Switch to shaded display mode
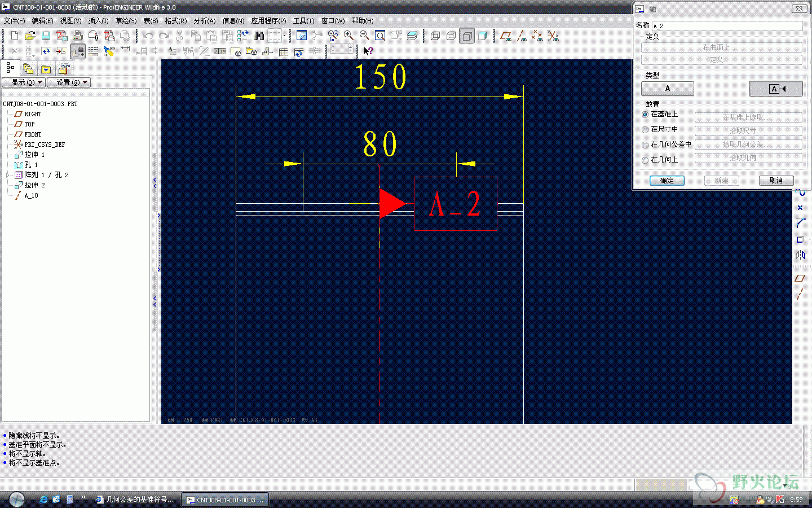Image resolution: width=812 pixels, height=508 pixels. (x=483, y=36)
